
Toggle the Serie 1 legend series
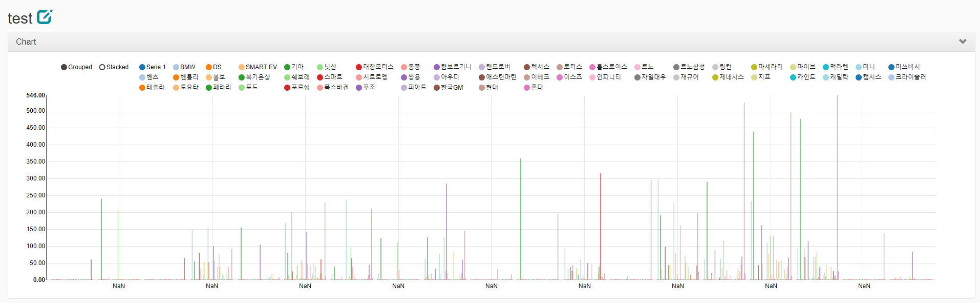153,67
